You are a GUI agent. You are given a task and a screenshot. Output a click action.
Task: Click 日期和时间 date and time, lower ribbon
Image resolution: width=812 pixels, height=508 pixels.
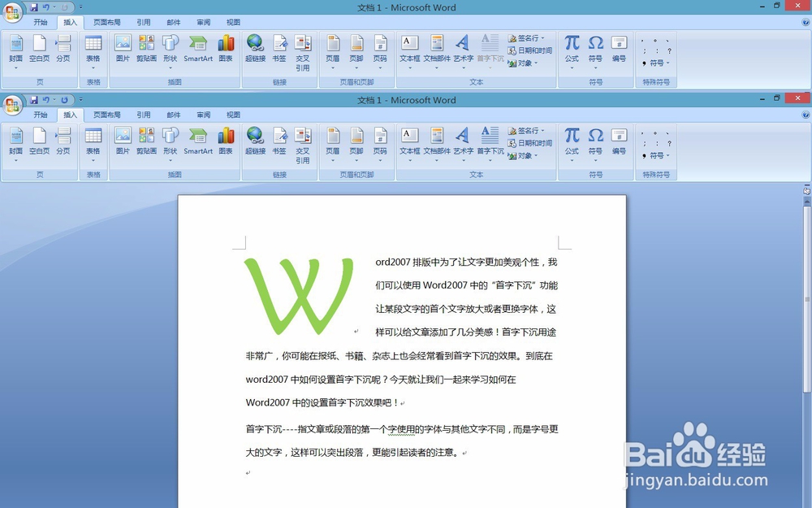(529, 143)
